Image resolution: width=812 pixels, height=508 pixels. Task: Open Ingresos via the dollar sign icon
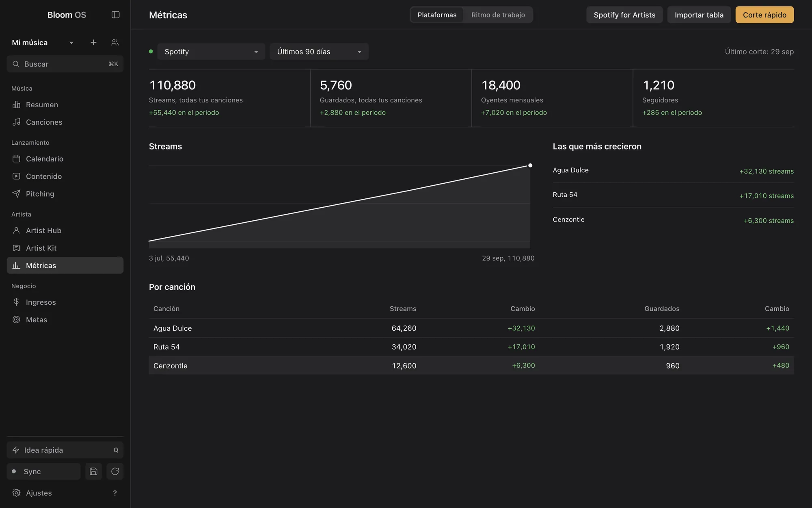coord(16,302)
